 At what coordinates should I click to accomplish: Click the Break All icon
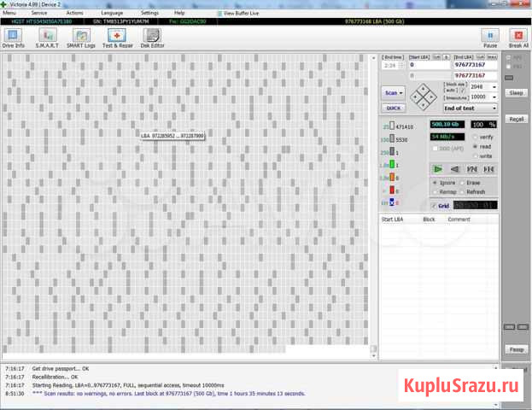(518, 37)
